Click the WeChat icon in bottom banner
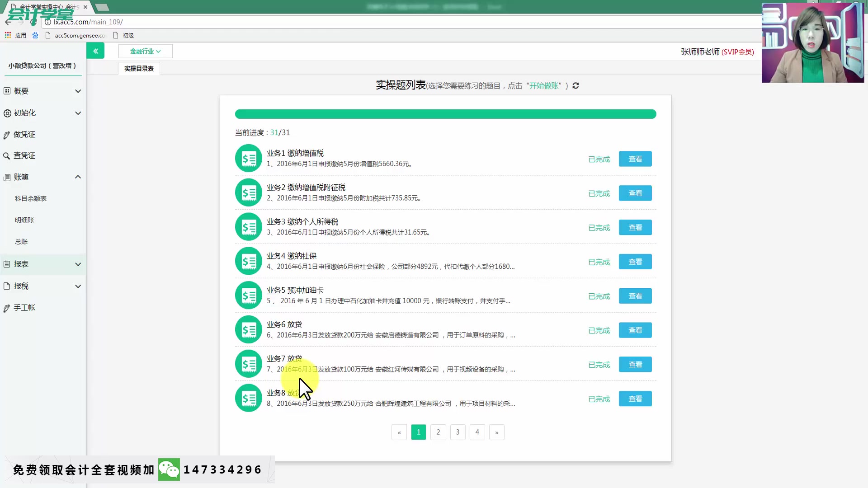This screenshot has width=868, height=488. 169,469
